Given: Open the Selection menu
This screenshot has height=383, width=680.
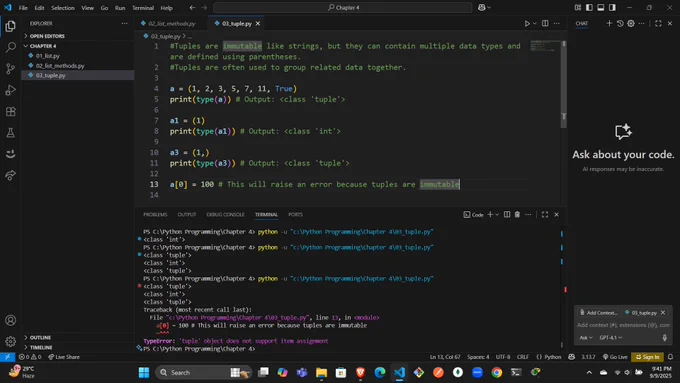Looking at the screenshot, I should click(63, 8).
